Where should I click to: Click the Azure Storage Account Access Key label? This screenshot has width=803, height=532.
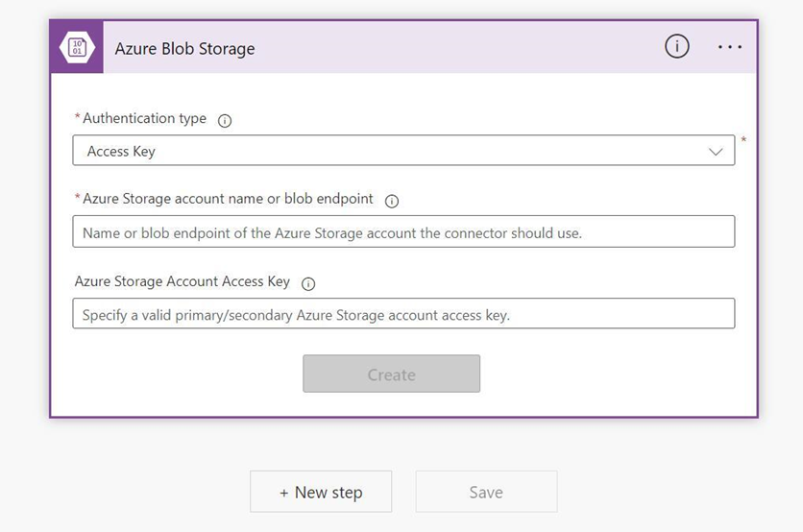pyautogui.click(x=182, y=281)
